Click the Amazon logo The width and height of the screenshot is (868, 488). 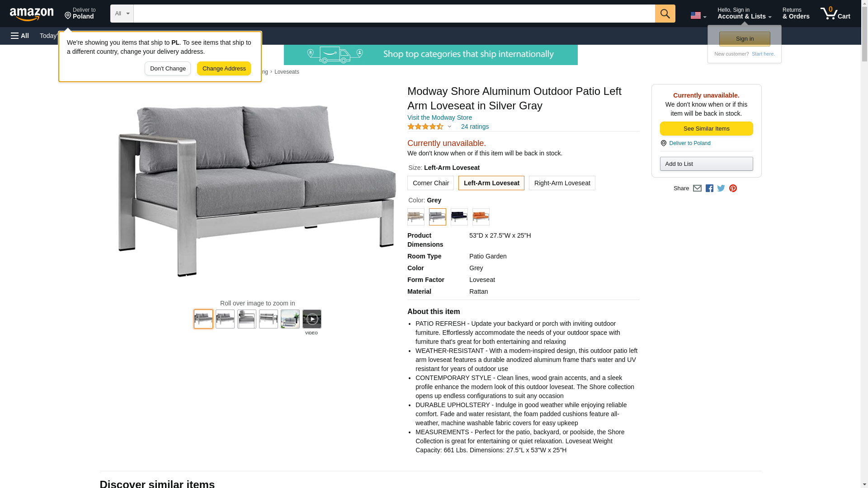click(32, 14)
